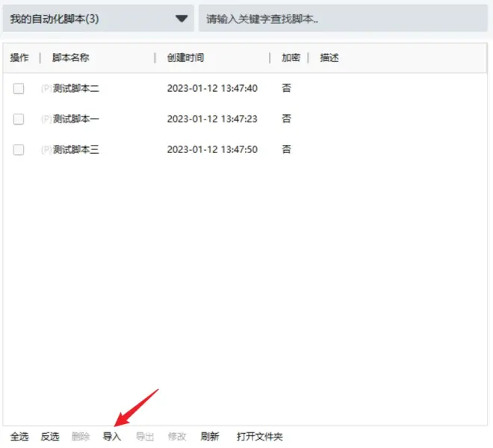This screenshot has height=448, width=493.
Task: Sort by the 脚本名称 column header
Action: [71, 57]
